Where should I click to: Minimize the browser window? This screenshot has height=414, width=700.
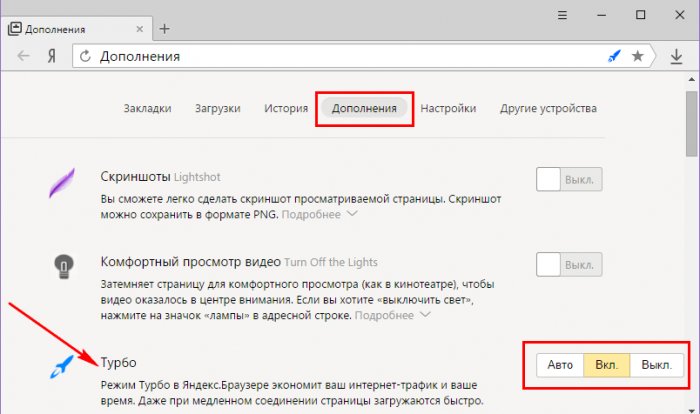601,15
